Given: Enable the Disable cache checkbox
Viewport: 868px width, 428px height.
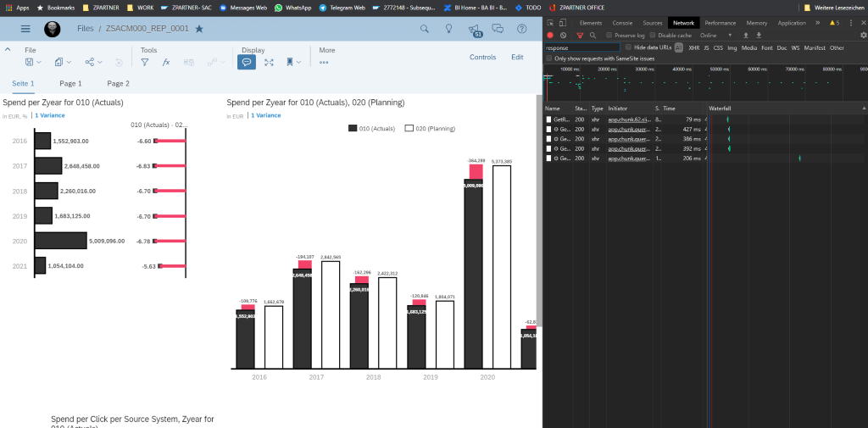Looking at the screenshot, I should click(654, 35).
